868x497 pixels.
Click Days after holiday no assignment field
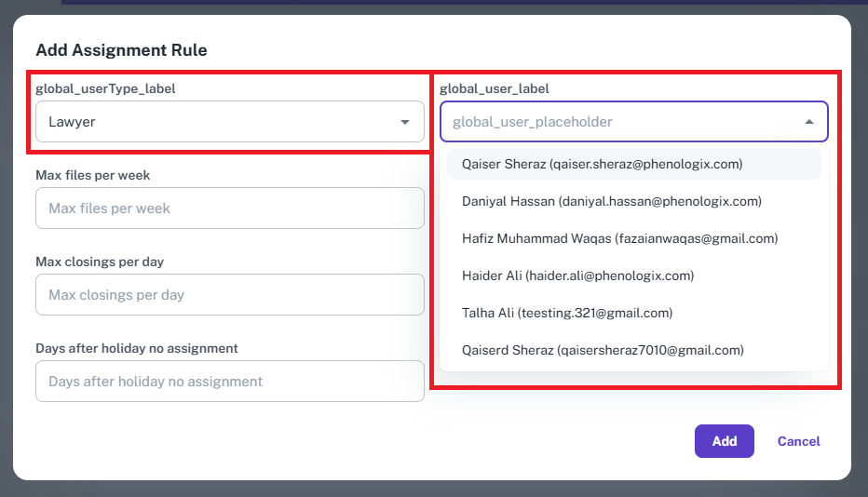coord(229,382)
